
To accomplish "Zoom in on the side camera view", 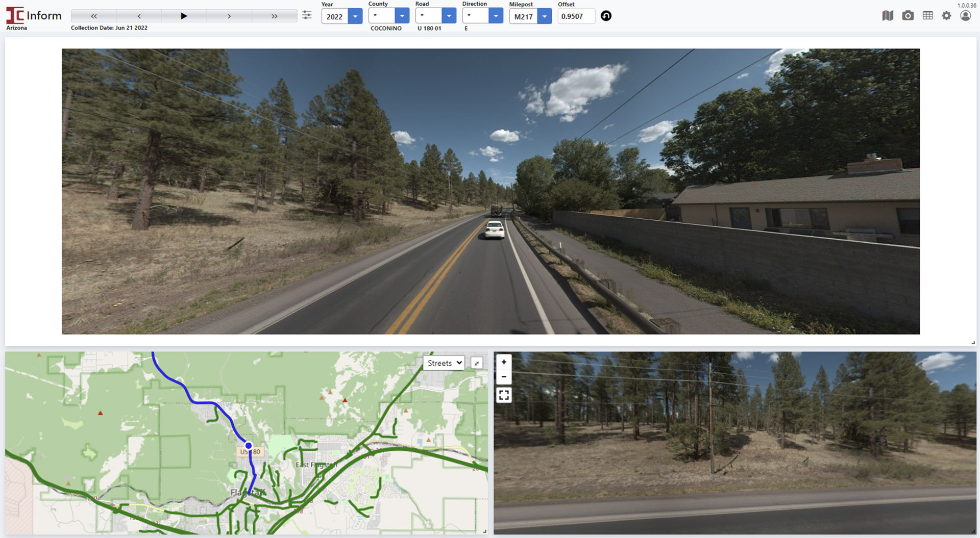I will pyautogui.click(x=504, y=362).
